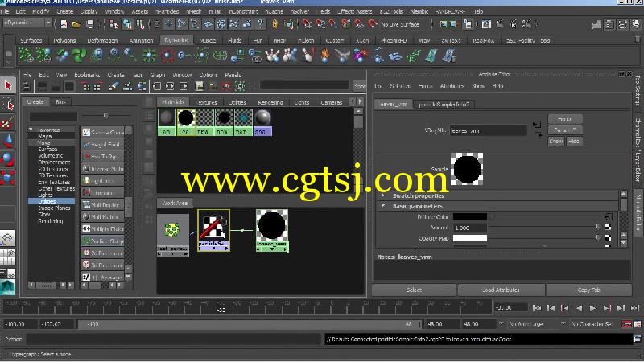Click the Amount map checker button
The width and height of the screenshot is (644, 362).
[x=608, y=228]
